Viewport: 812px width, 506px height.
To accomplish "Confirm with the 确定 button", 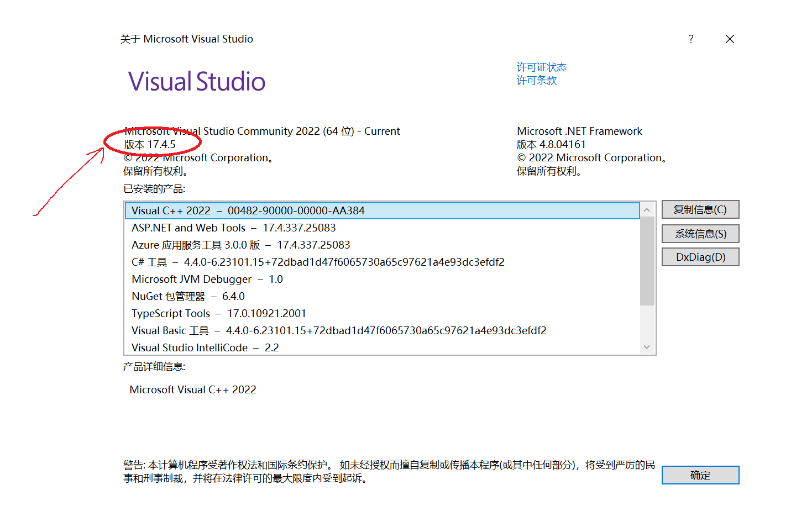I will click(x=700, y=475).
